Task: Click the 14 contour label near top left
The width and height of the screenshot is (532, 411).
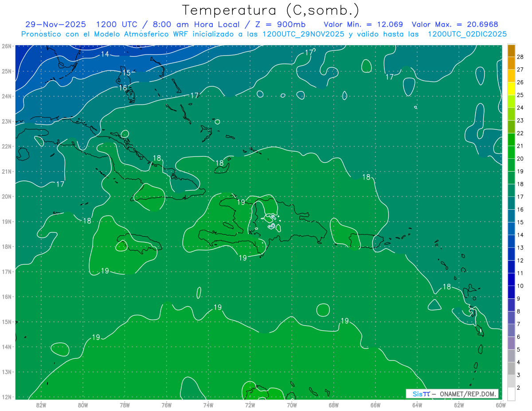Action: click(105, 54)
